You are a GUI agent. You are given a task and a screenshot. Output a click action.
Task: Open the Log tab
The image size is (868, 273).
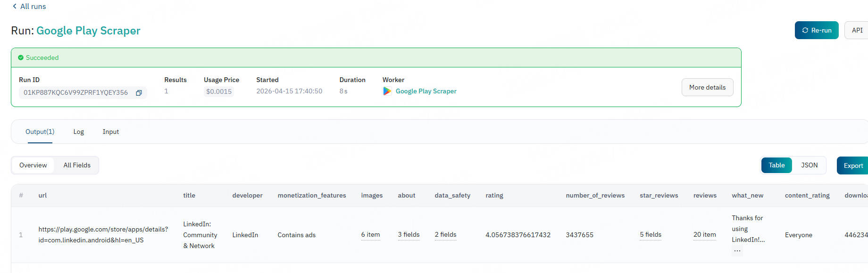(x=78, y=132)
